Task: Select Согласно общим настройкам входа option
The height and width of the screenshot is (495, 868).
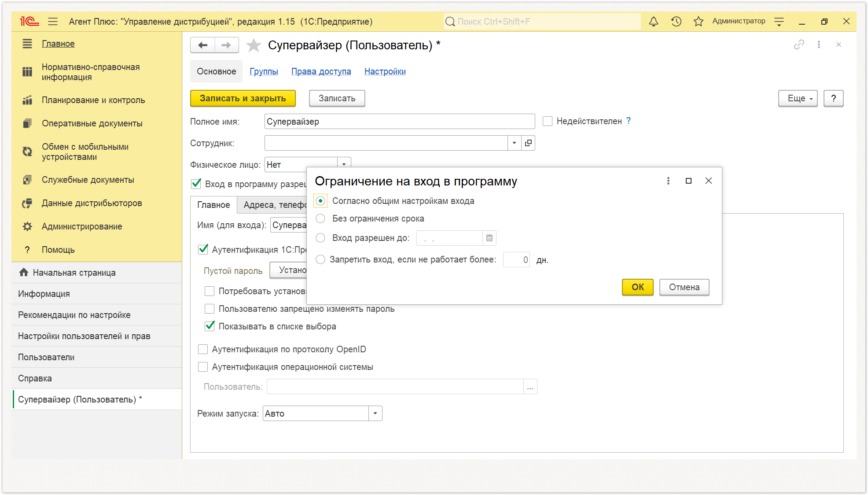Action: tap(320, 201)
